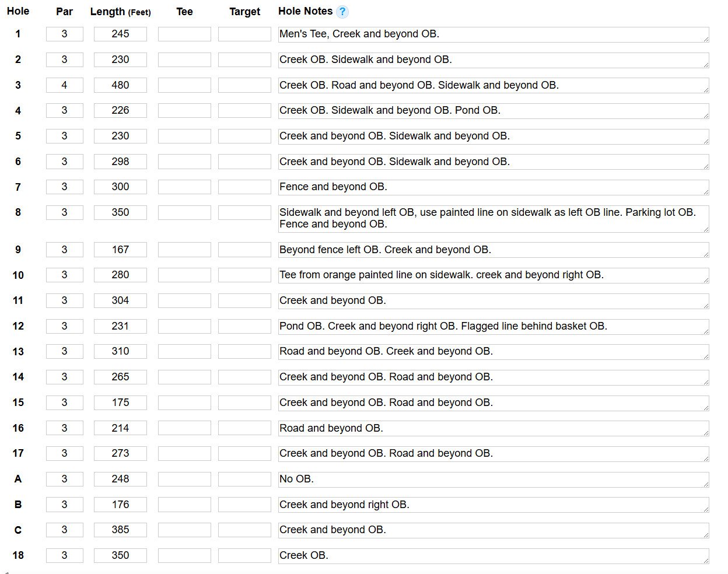728x574 pixels.
Task: Click the hole 18 notes reading "Creek OB."
Action: pos(493,556)
